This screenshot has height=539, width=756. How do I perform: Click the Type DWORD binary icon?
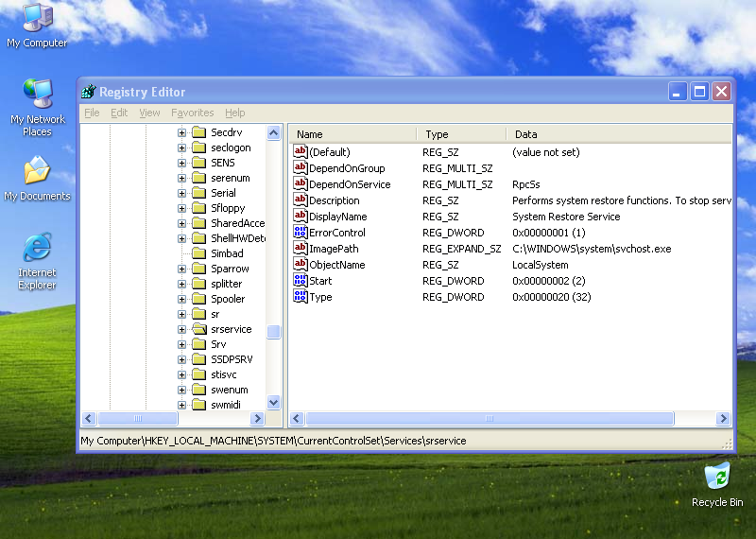300,296
